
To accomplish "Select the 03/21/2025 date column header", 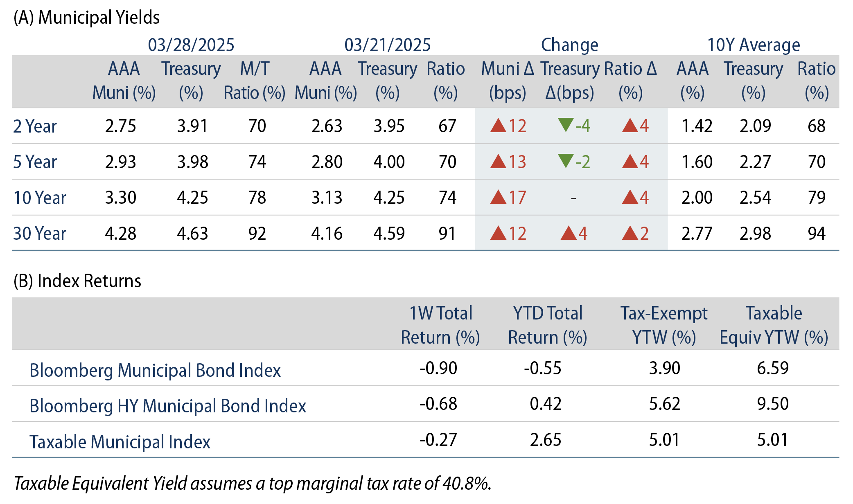I will pyautogui.click(x=387, y=45).
